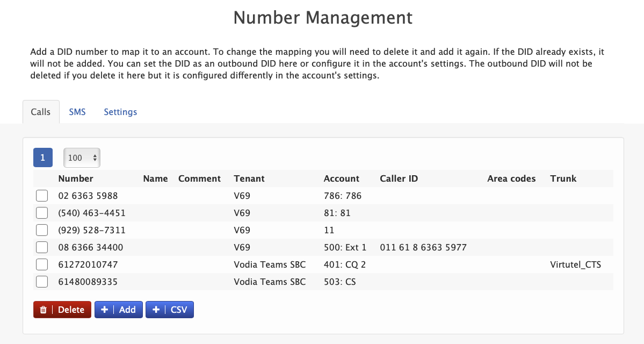This screenshot has width=644, height=344.
Task: Select the Calls tab
Action: pos(40,112)
